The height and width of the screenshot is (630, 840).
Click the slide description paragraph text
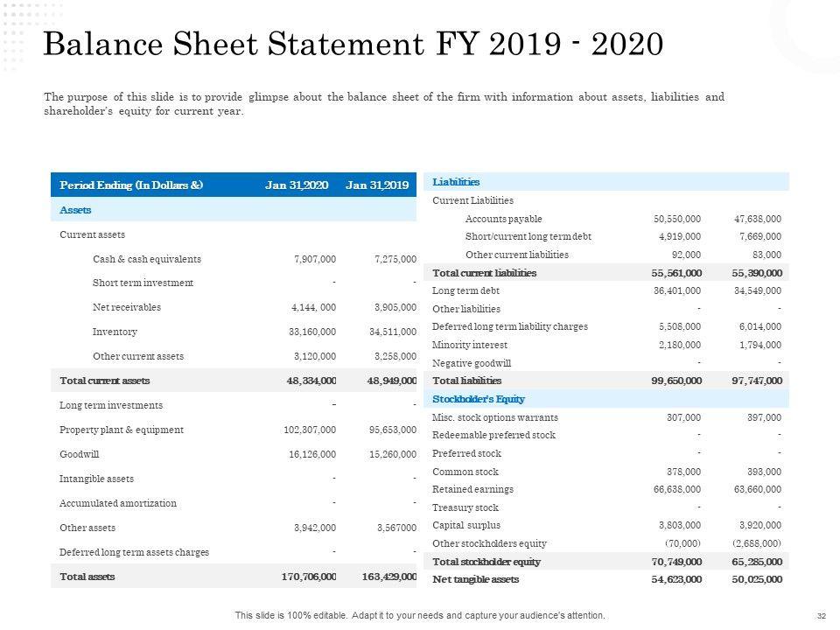[384, 104]
